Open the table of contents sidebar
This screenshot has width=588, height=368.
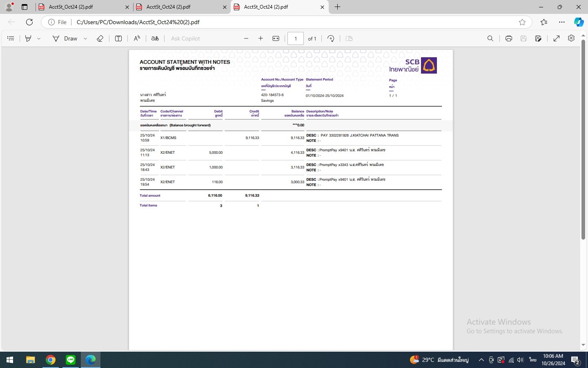click(x=11, y=38)
